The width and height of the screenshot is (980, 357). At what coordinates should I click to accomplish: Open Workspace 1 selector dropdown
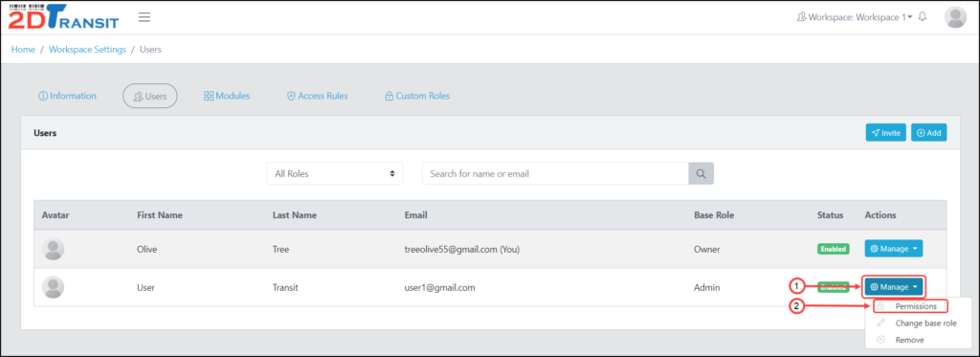[855, 17]
